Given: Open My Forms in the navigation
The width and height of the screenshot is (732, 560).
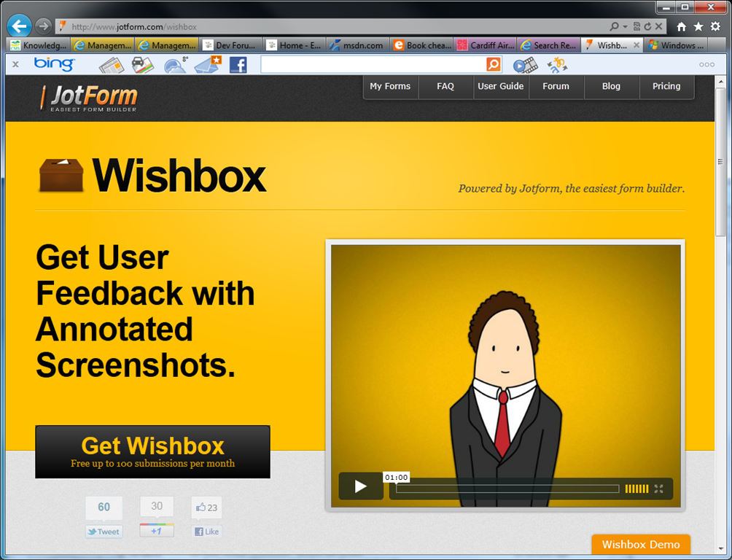Looking at the screenshot, I should click(x=390, y=86).
